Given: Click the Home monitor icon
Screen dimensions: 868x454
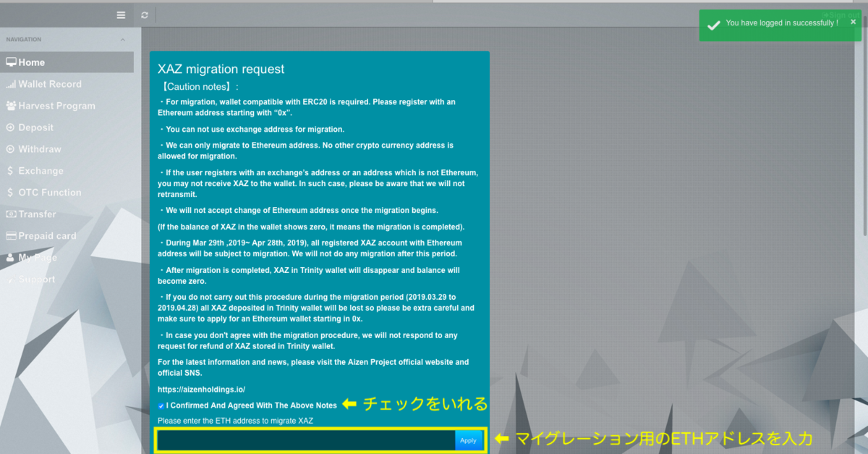Looking at the screenshot, I should tap(11, 62).
